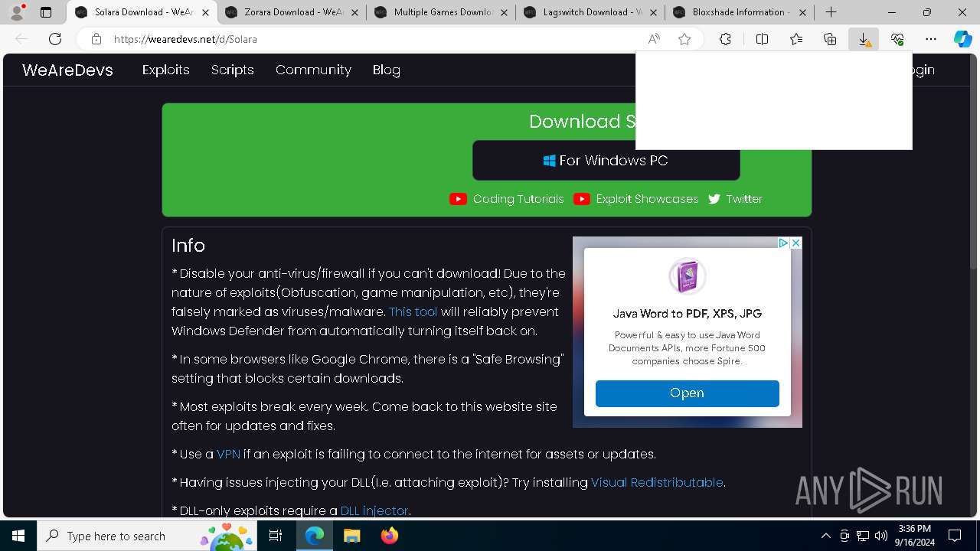This screenshot has width=980, height=551.
Task: Close the Bloxshade Information tab
Action: tap(802, 12)
